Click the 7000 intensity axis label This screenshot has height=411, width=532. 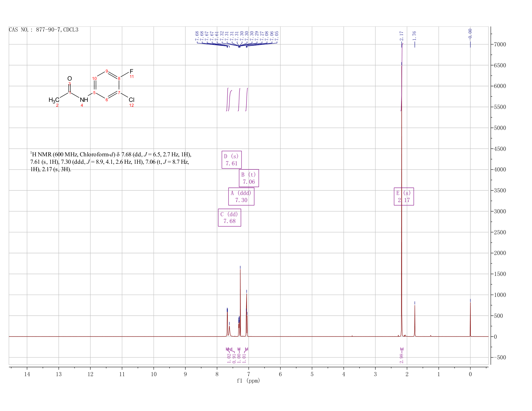tap(500, 44)
